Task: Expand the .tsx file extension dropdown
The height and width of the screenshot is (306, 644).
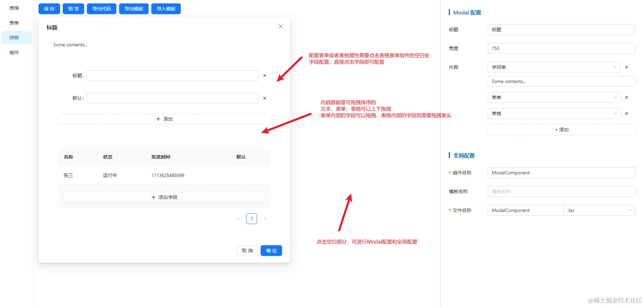Action: [599, 210]
